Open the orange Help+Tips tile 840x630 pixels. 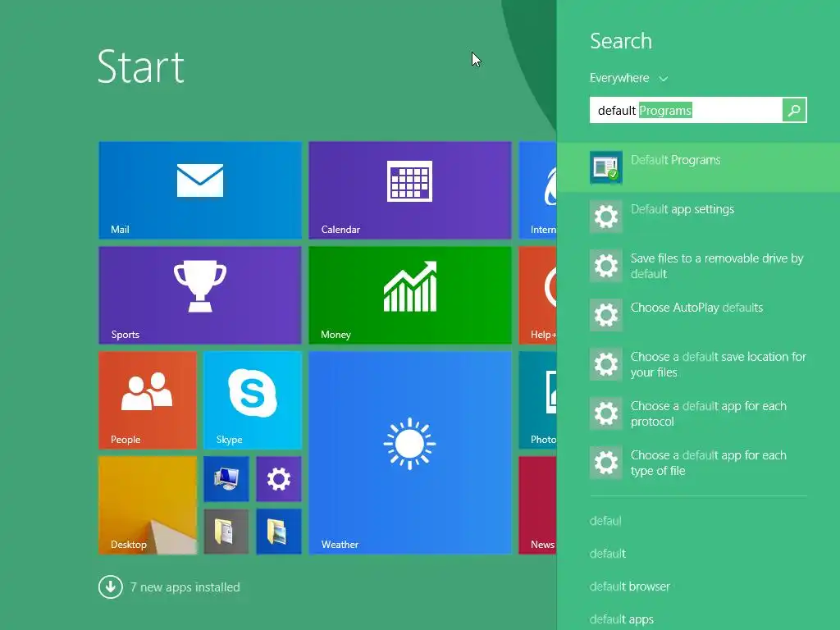pyautogui.click(x=537, y=294)
